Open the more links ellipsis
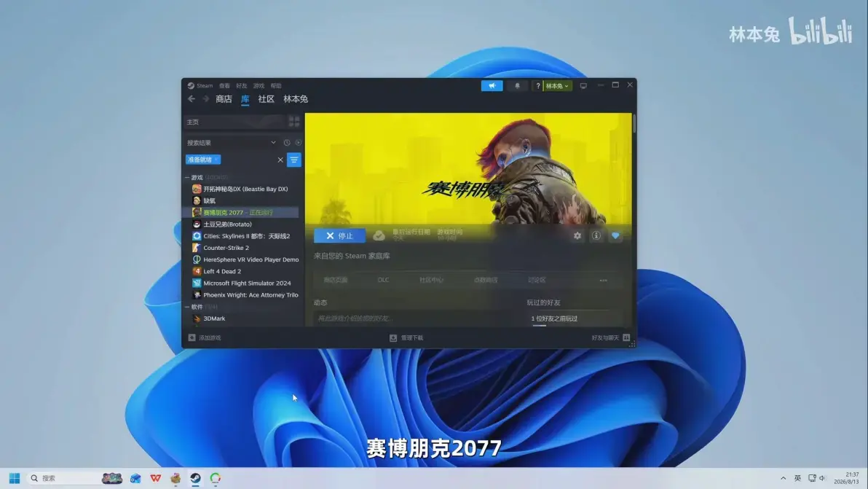The height and width of the screenshot is (489, 868). [x=604, y=281]
